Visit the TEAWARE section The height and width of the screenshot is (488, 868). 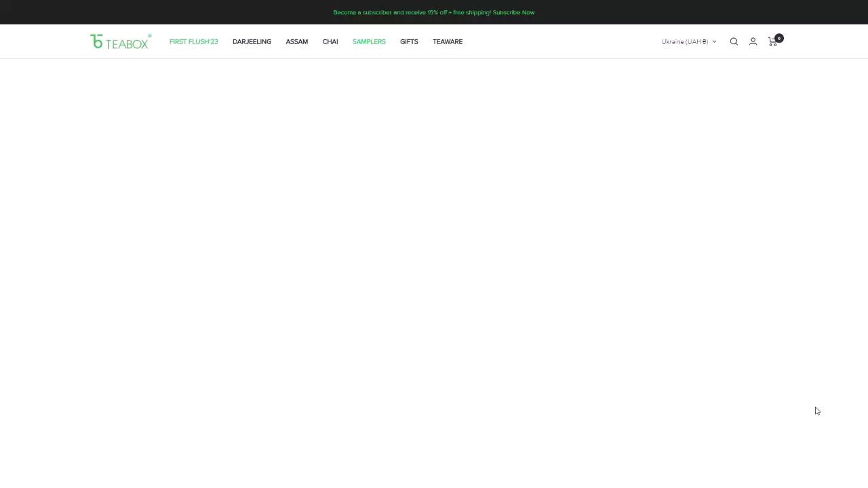pos(448,41)
